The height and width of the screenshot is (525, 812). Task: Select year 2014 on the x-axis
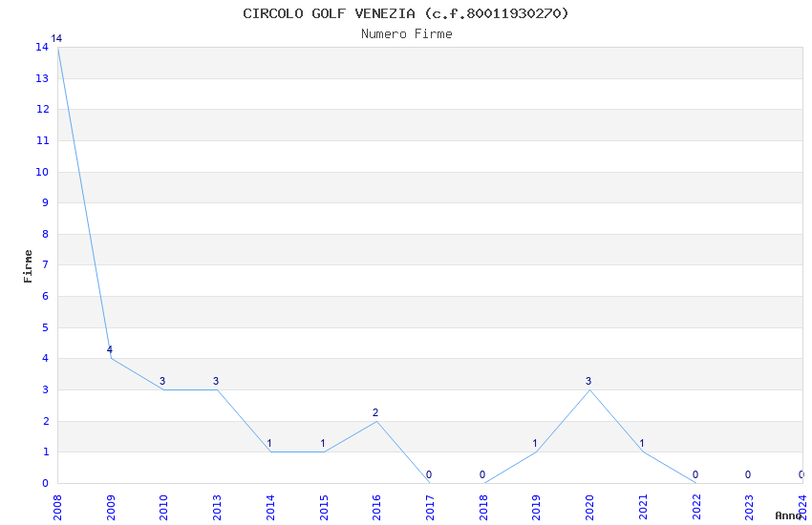click(x=269, y=508)
